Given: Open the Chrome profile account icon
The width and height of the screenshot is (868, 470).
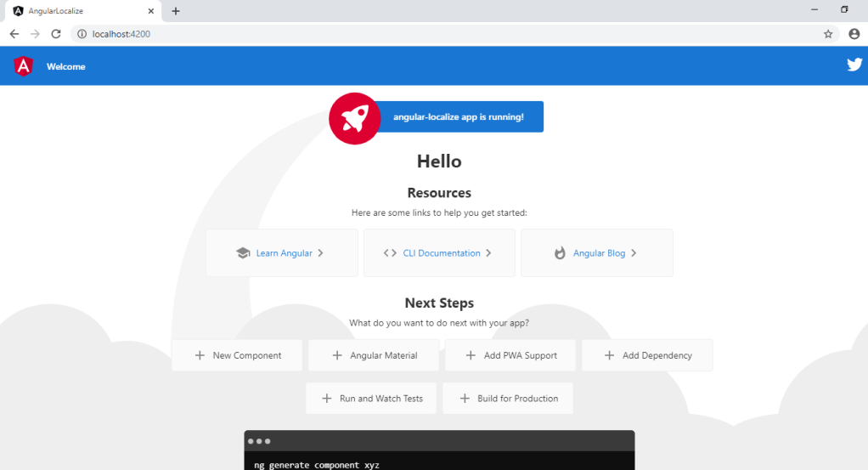Looking at the screenshot, I should click(x=854, y=34).
